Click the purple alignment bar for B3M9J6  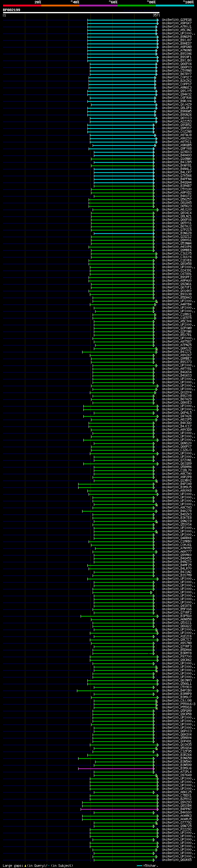coord(116,769)
